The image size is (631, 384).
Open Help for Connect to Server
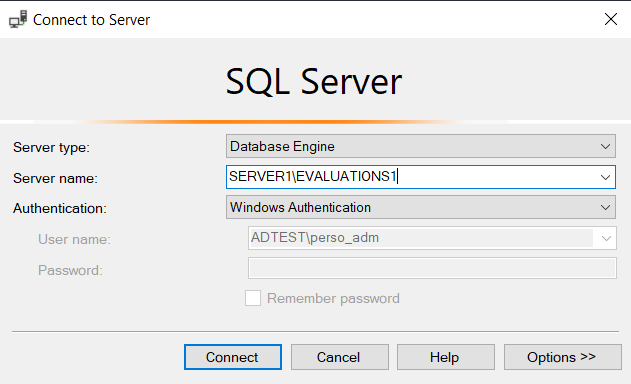coord(445,357)
